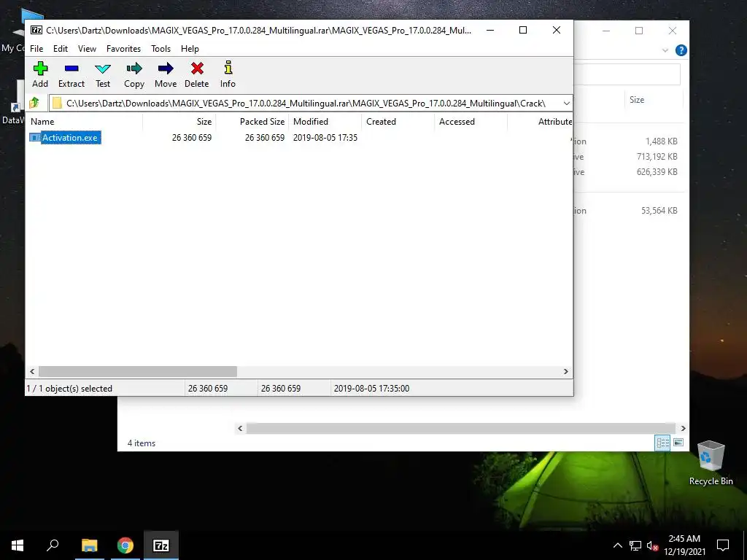Click the Explorer search box

click(627, 75)
